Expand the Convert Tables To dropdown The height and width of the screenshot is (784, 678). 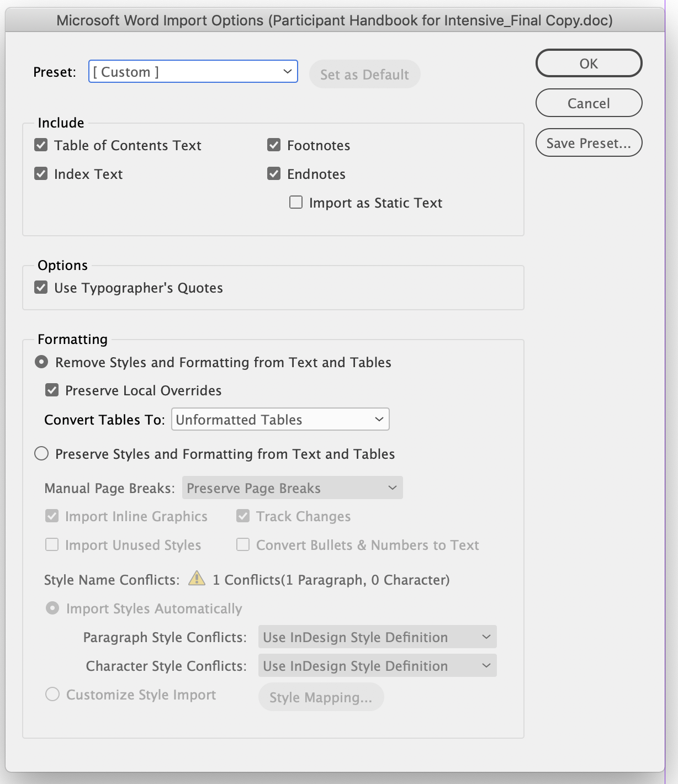click(x=280, y=419)
